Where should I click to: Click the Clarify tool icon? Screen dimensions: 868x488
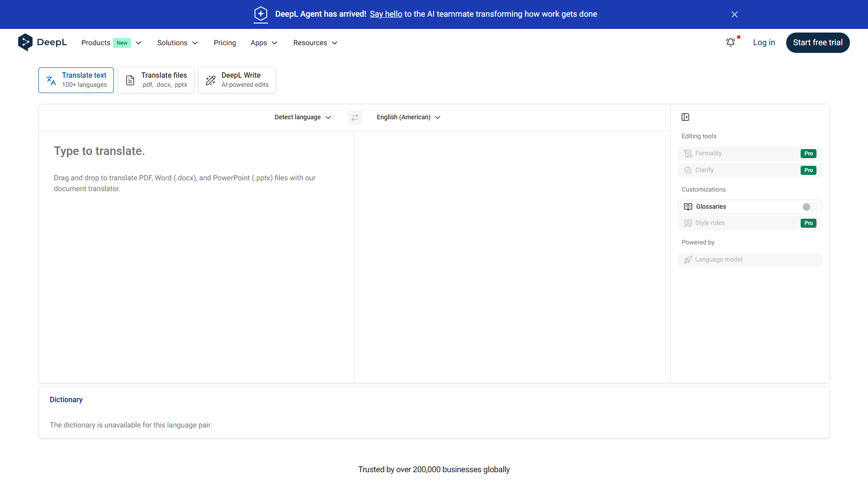(688, 170)
